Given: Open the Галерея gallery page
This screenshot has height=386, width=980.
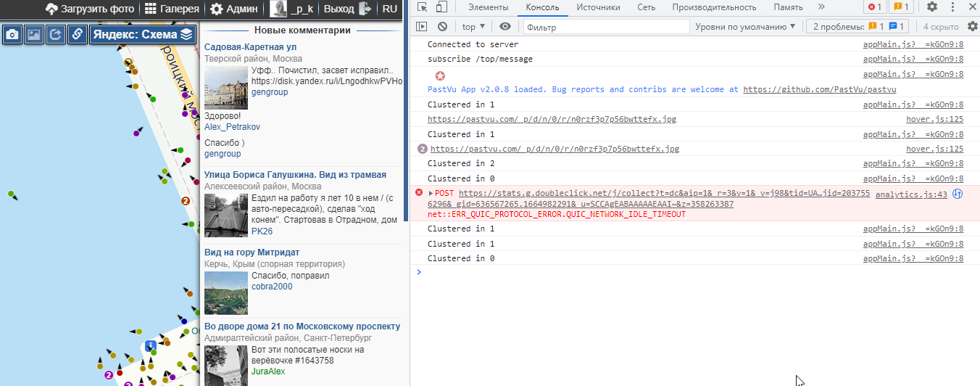Looking at the screenshot, I should (172, 9).
